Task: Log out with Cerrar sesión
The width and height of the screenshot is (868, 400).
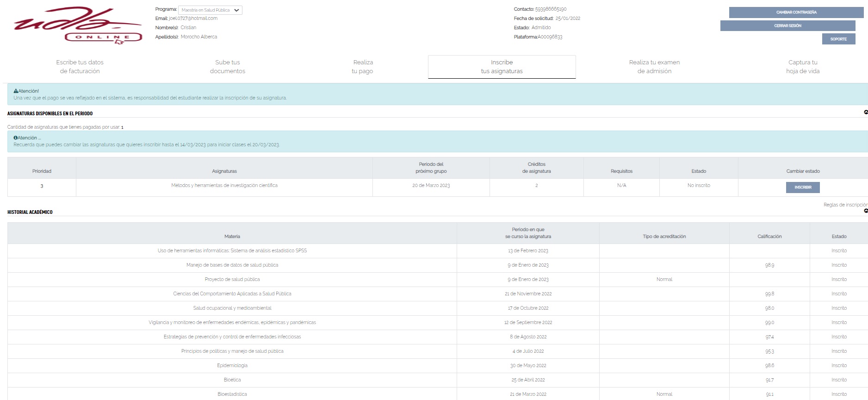Action: coord(787,26)
